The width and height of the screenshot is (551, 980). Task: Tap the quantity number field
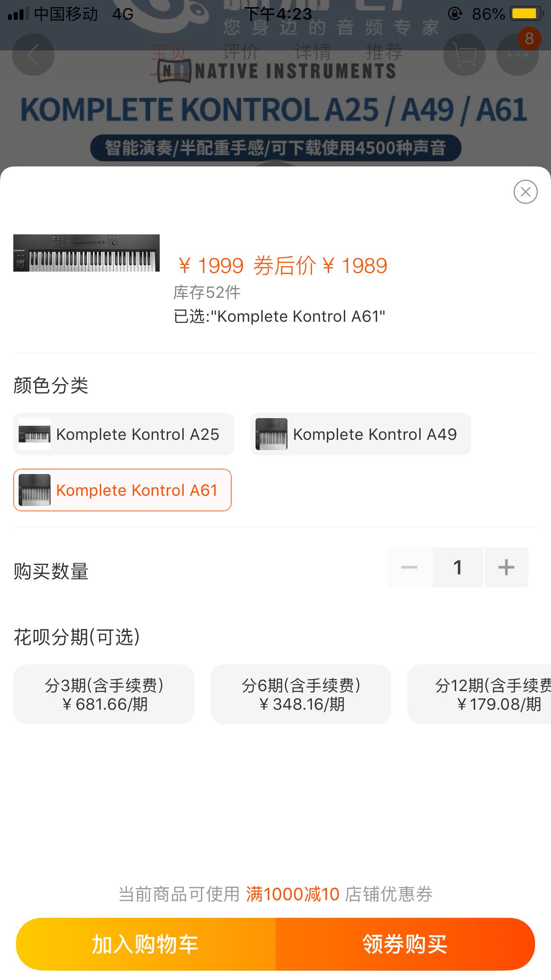click(457, 567)
